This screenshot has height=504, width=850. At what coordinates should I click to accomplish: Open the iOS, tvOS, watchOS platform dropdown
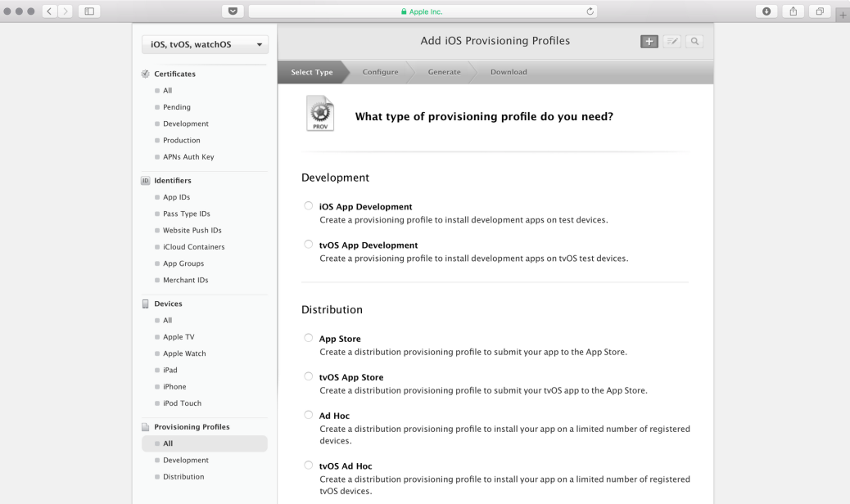[205, 44]
